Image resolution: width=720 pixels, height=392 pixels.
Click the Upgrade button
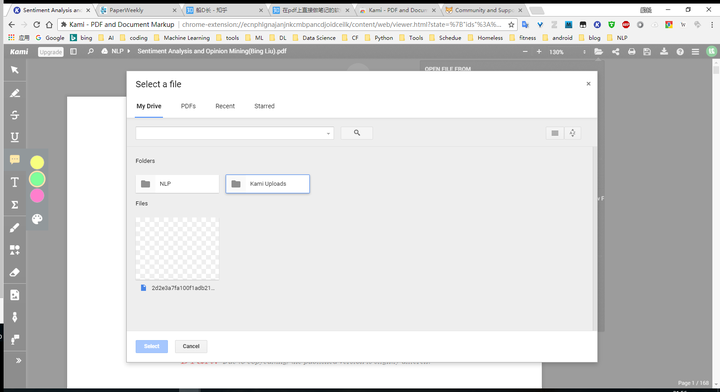(51, 52)
